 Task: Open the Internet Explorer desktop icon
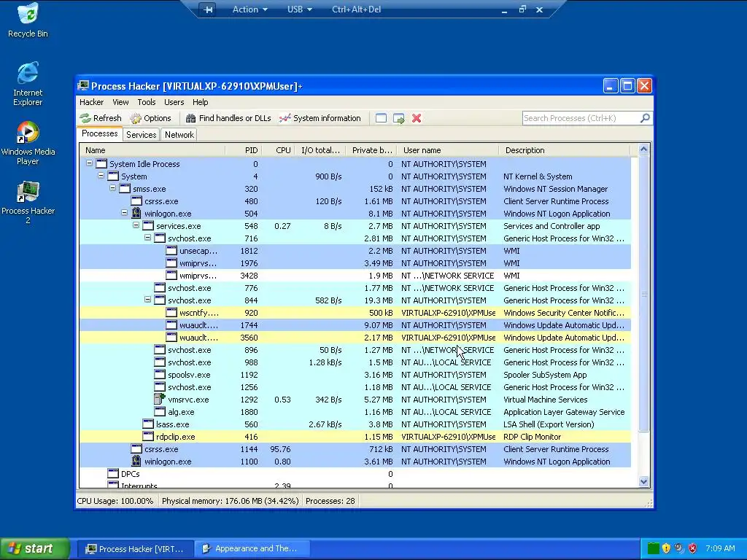(x=28, y=84)
